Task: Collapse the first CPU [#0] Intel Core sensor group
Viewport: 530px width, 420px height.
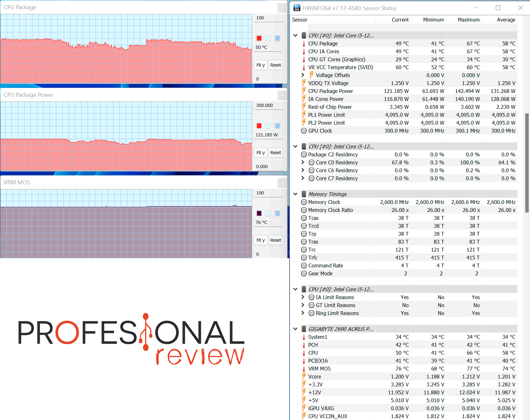Action: 295,36
